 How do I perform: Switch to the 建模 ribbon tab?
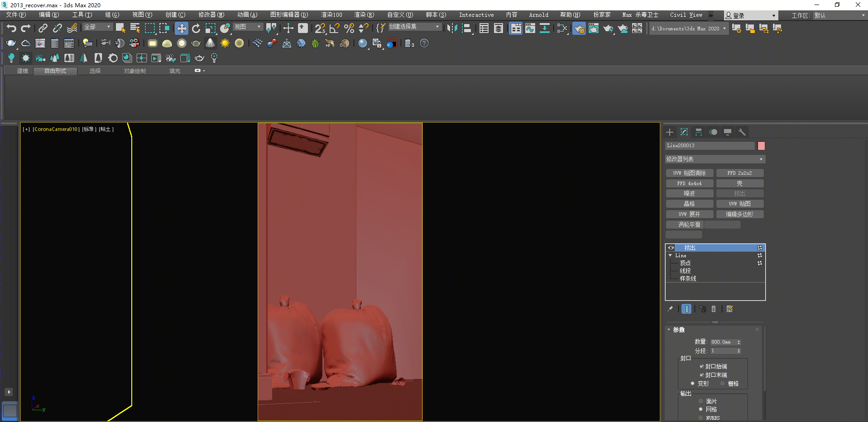coord(23,71)
